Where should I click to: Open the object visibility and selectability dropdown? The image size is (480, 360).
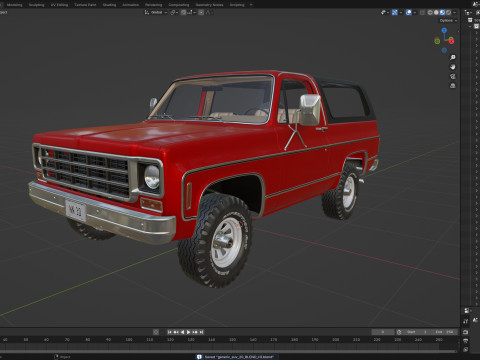(x=385, y=12)
